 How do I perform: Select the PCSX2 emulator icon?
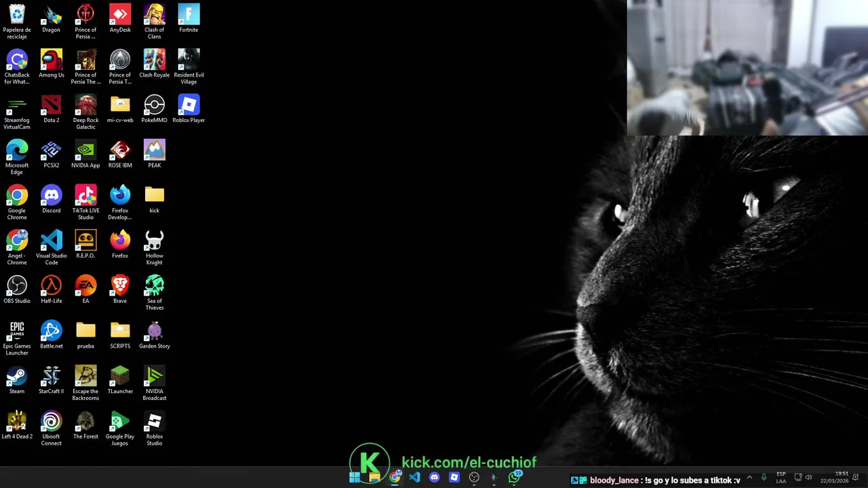coord(52,155)
